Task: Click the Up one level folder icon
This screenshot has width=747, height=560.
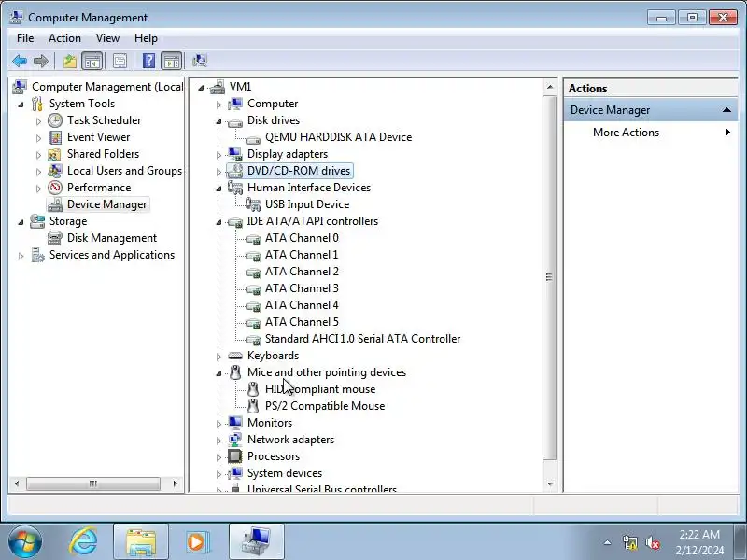Action: 69,61
